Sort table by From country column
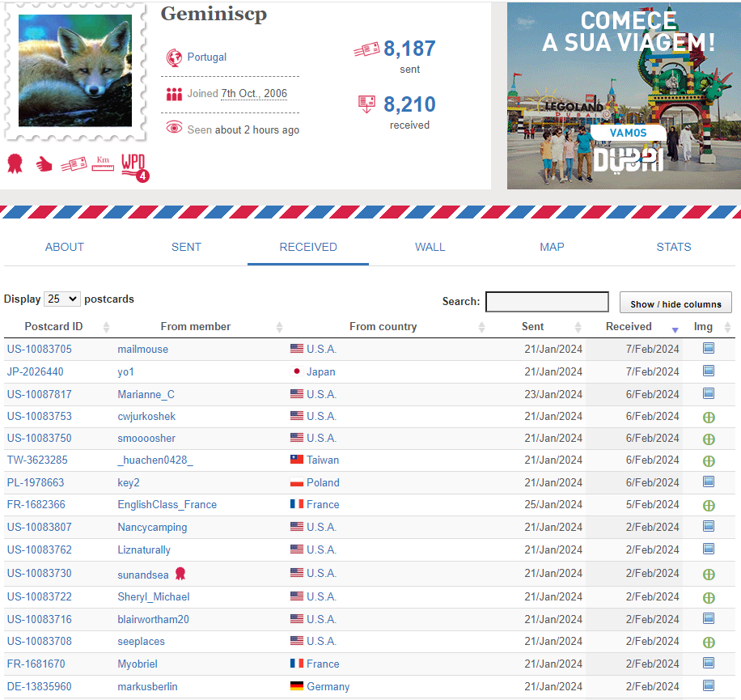This screenshot has width=741, height=700. tap(383, 327)
